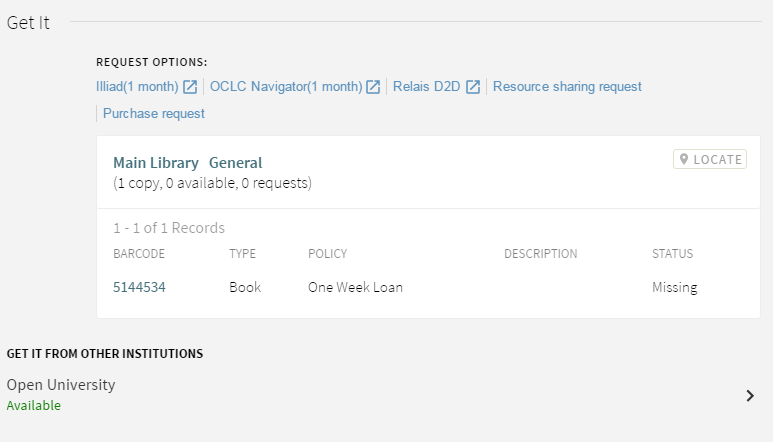Screen dimensions: 773x442
Task: Open the Illiad(1 month) request link
Action: (137, 87)
